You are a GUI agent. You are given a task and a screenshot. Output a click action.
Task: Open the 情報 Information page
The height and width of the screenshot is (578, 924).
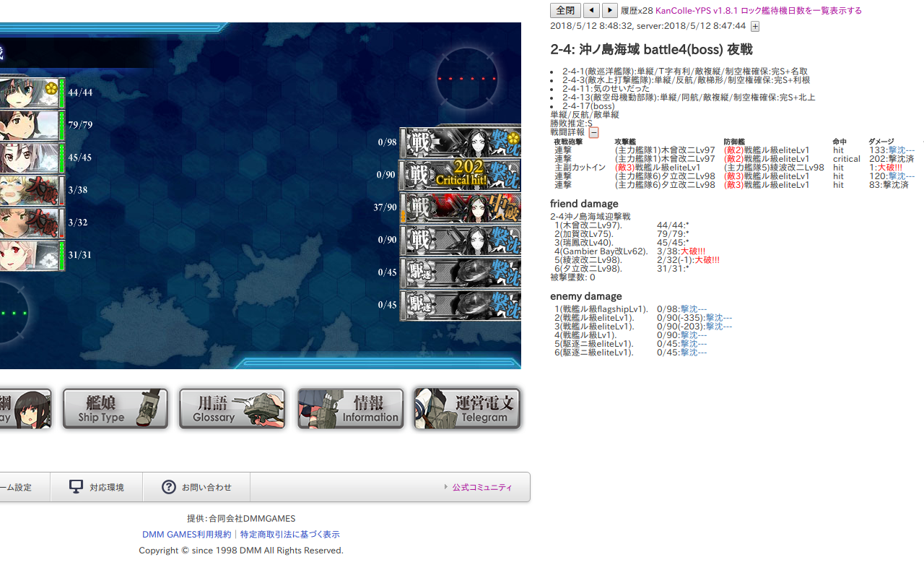pyautogui.click(x=350, y=408)
